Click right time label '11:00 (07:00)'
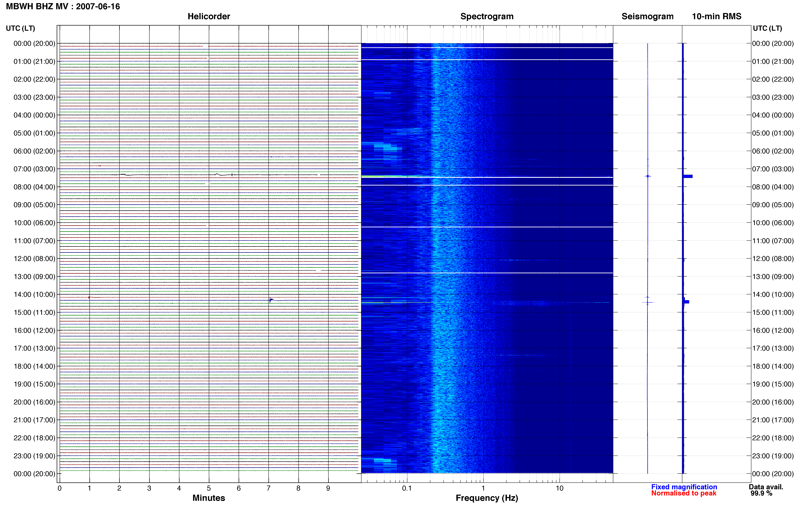The height and width of the screenshot is (508, 812). [773, 241]
